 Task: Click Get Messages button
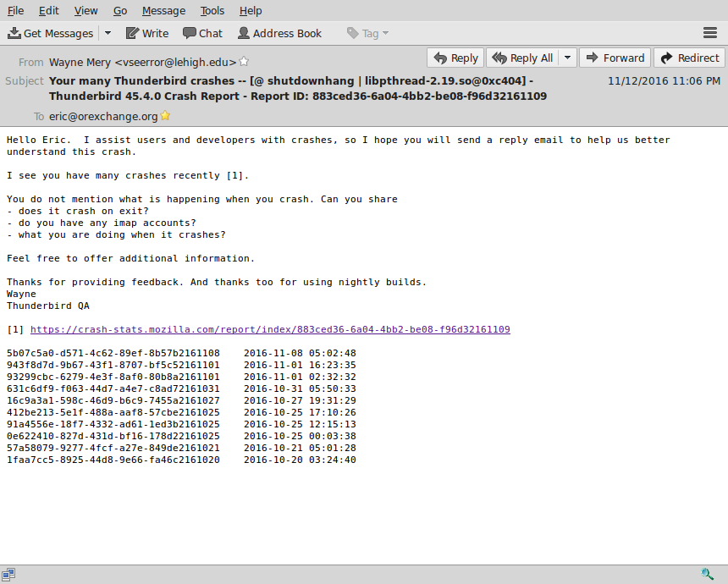click(x=51, y=33)
